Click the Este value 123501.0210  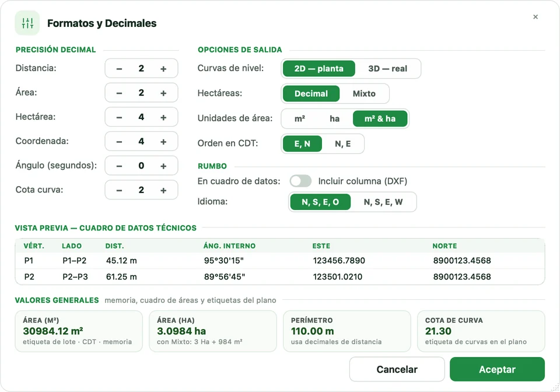tap(338, 276)
